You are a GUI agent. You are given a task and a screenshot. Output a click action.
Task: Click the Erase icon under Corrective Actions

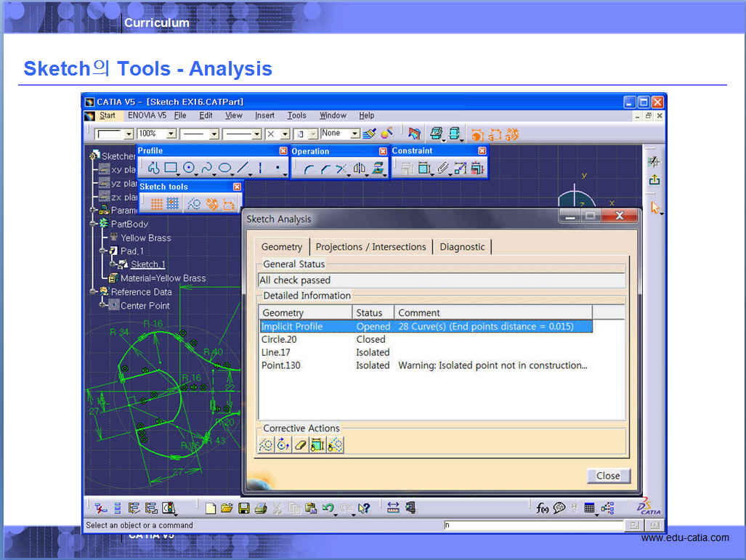301,445
